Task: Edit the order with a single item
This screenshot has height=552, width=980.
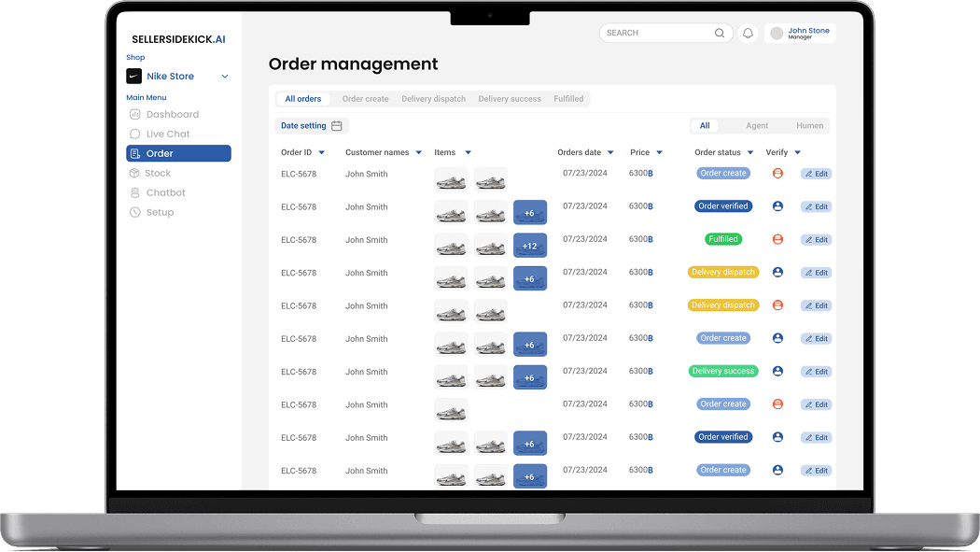Action: [817, 404]
